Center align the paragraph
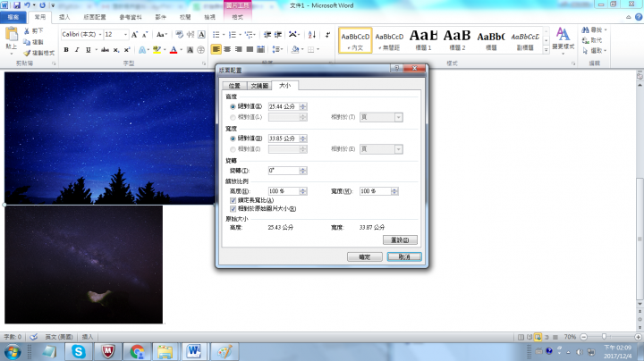The width and height of the screenshot is (644, 361). [227, 49]
